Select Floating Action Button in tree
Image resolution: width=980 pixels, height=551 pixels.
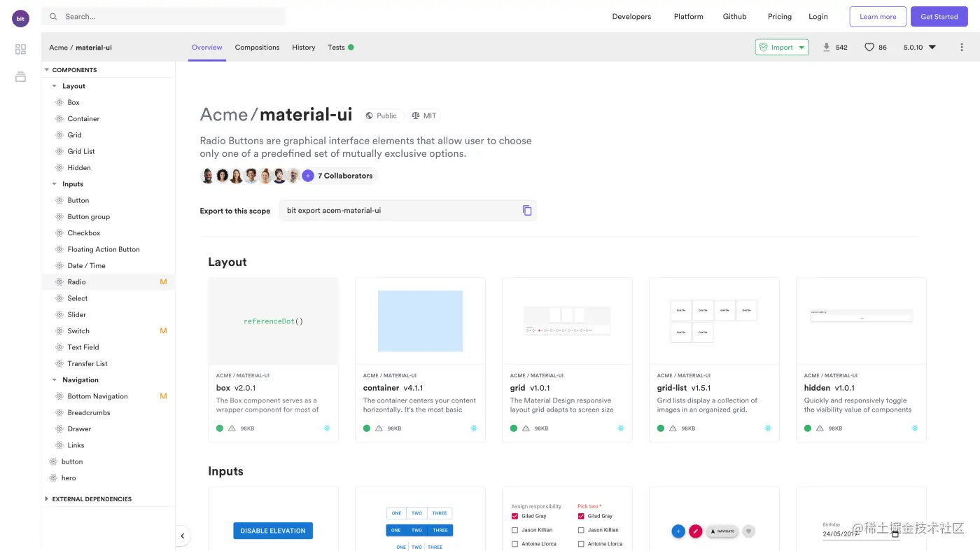pyautogui.click(x=104, y=249)
